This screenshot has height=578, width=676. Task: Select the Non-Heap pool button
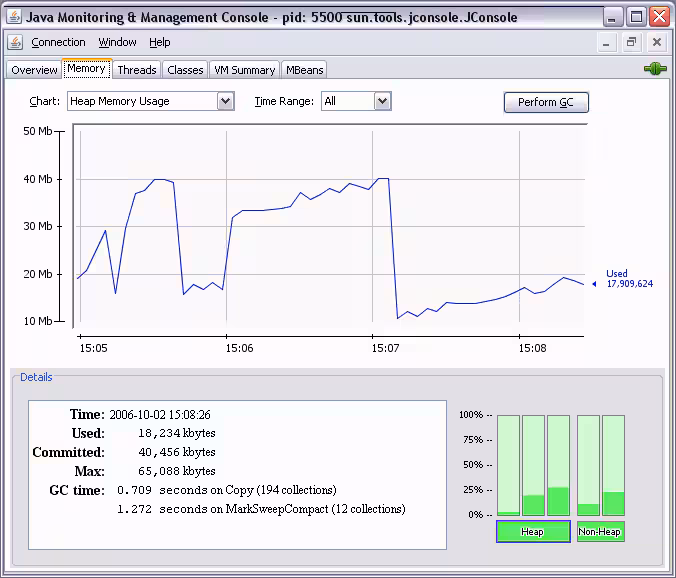click(600, 531)
